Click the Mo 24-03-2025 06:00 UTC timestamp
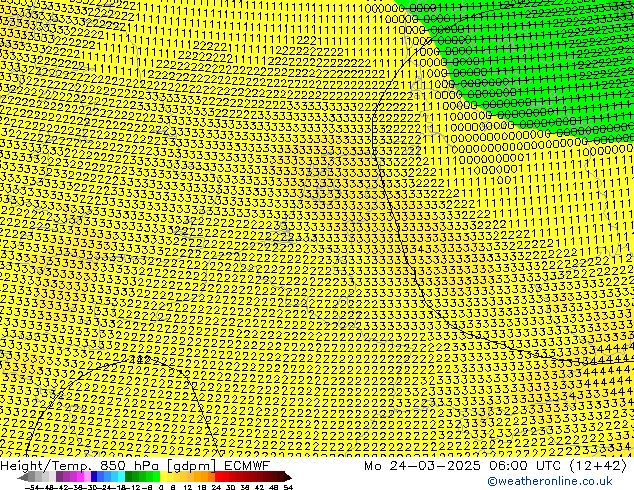Screen dimensions: 634x490 click(x=464, y=466)
